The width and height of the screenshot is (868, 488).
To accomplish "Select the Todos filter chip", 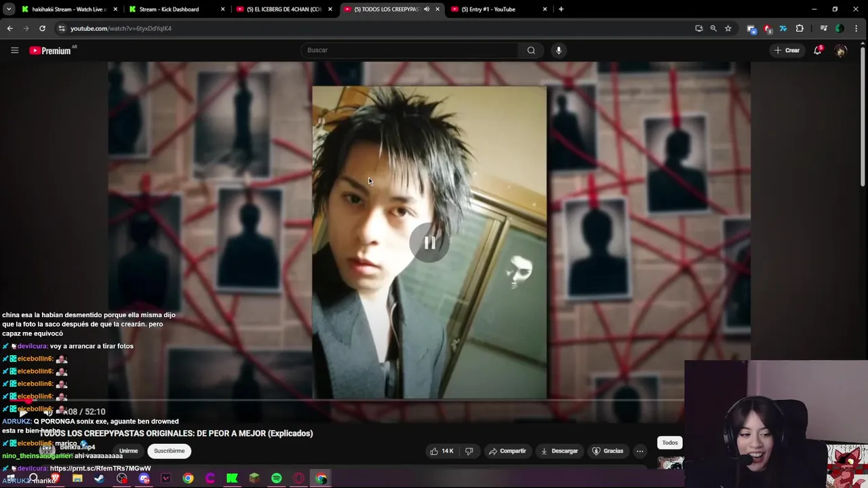I will (x=670, y=443).
